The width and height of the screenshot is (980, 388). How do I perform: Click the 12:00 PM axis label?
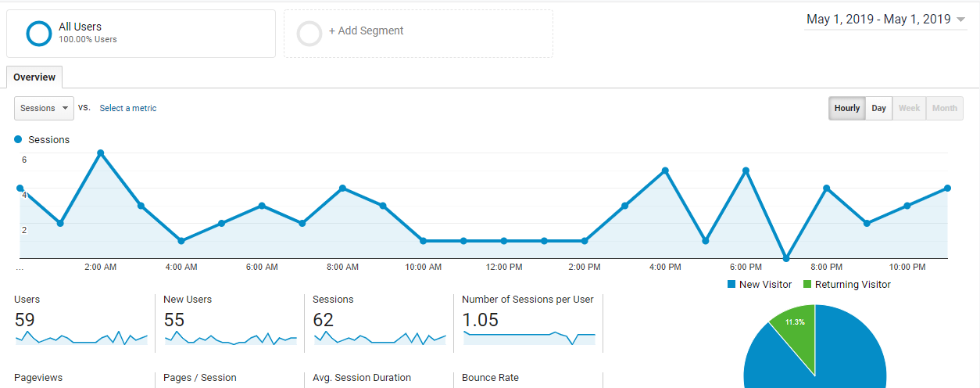tap(504, 268)
